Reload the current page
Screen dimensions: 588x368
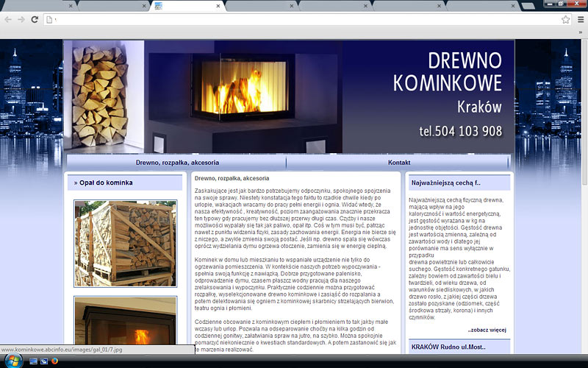(35, 20)
